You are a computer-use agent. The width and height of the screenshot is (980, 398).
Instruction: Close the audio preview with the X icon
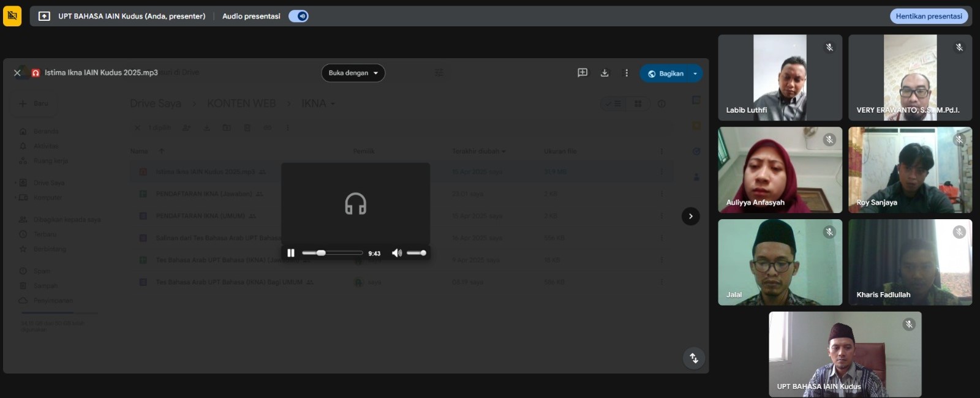17,73
